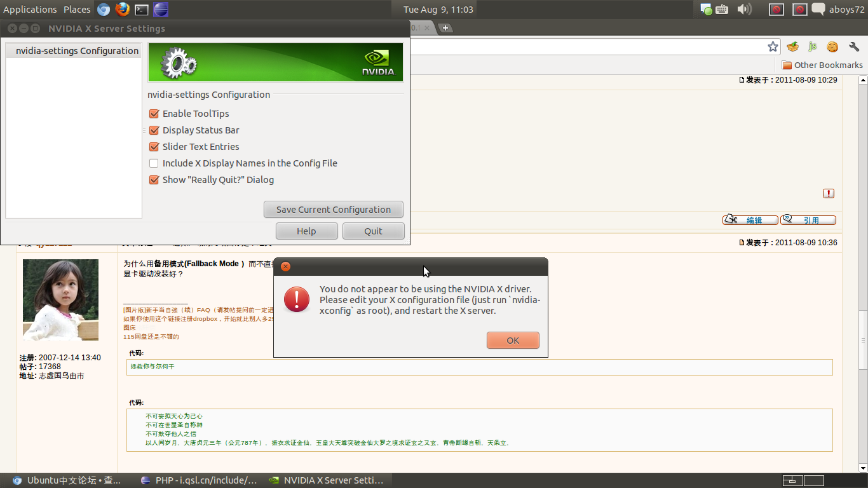The height and width of the screenshot is (488, 868).
Task: Open the keyboard input indicator
Action: click(x=722, y=10)
